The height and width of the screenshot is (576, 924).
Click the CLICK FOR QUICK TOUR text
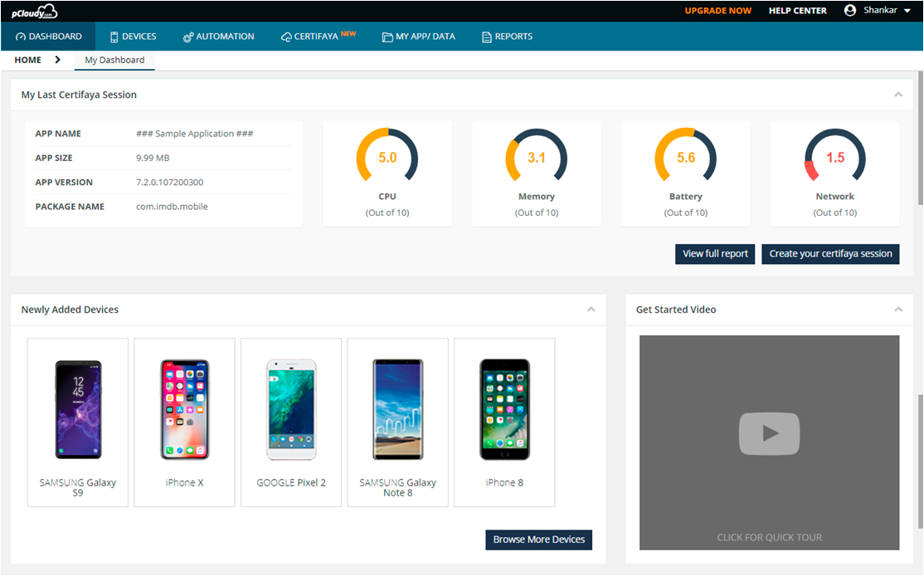click(769, 538)
